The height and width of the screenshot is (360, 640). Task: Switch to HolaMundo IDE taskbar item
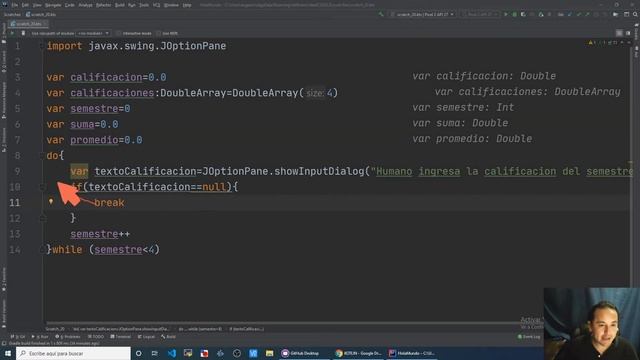coord(411,353)
